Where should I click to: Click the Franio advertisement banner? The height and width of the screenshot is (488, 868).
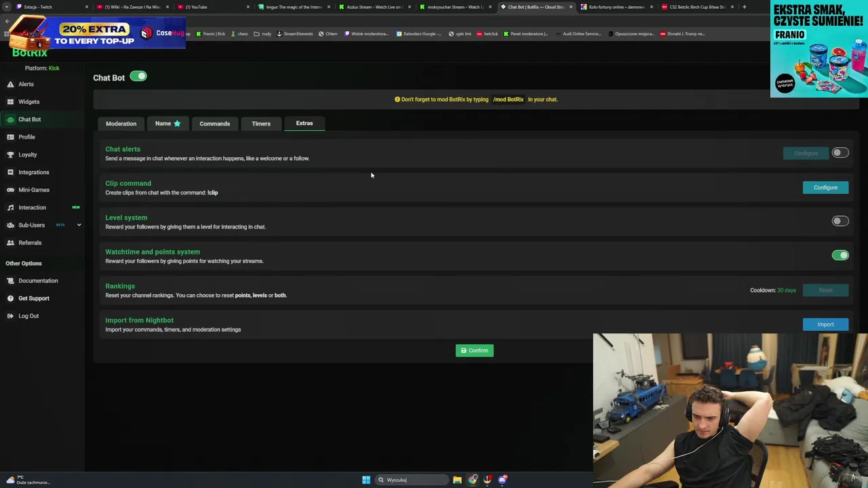819,49
